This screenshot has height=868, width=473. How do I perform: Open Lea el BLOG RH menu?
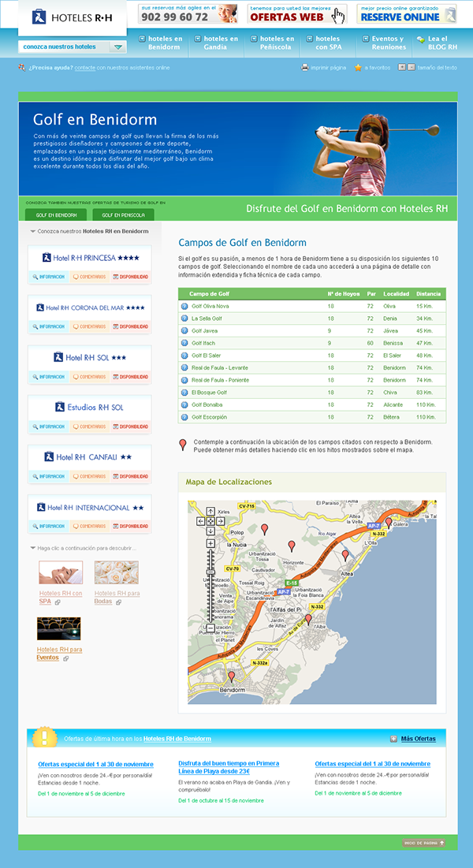click(438, 43)
